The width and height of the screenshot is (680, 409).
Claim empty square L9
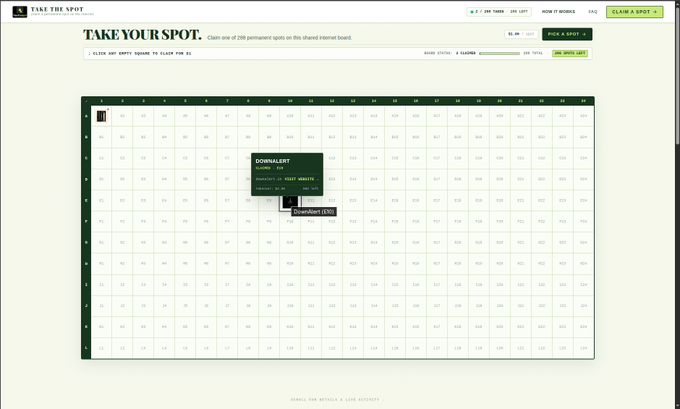coord(269,348)
